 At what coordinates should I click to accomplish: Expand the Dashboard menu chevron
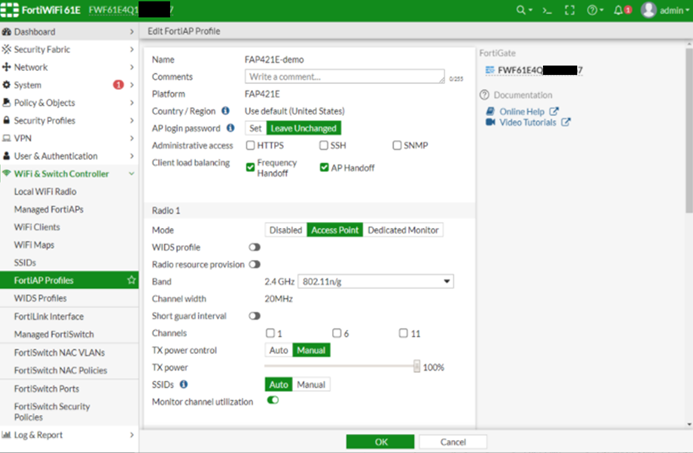coord(132,32)
